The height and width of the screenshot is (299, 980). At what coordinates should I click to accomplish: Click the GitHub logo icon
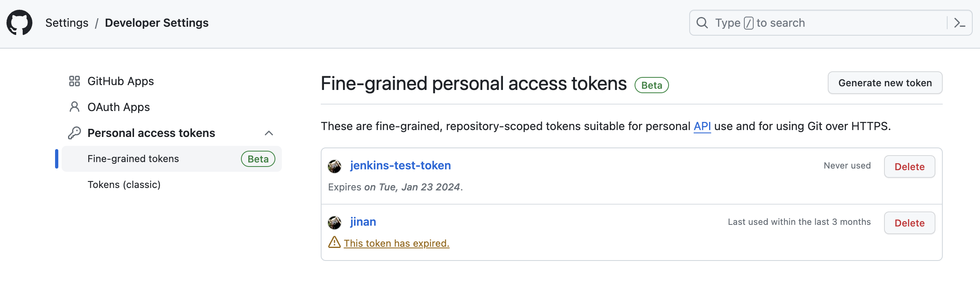(x=19, y=23)
